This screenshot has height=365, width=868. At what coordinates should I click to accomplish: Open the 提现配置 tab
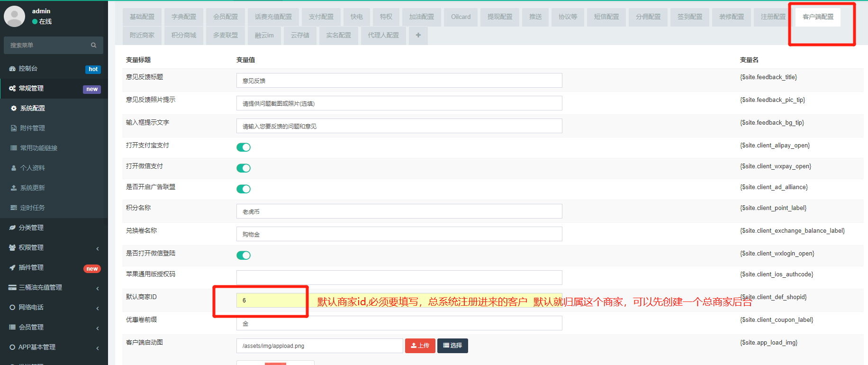[500, 17]
